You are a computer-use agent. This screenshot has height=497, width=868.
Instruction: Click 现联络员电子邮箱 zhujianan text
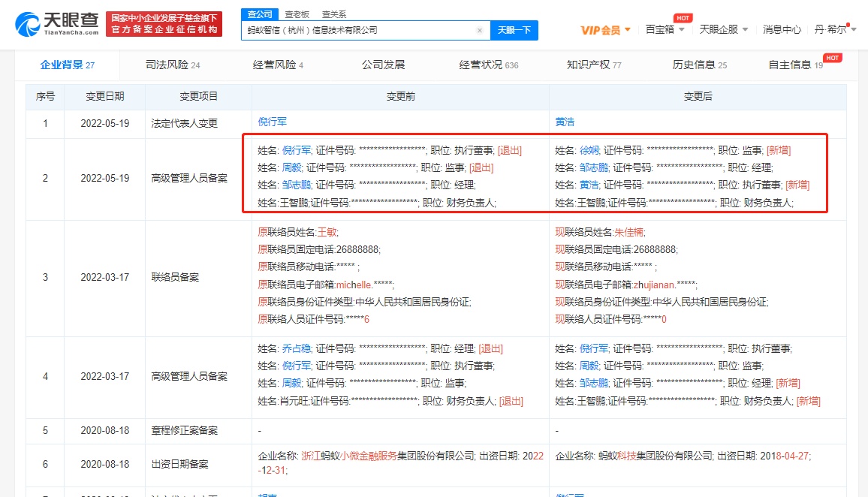(626, 285)
